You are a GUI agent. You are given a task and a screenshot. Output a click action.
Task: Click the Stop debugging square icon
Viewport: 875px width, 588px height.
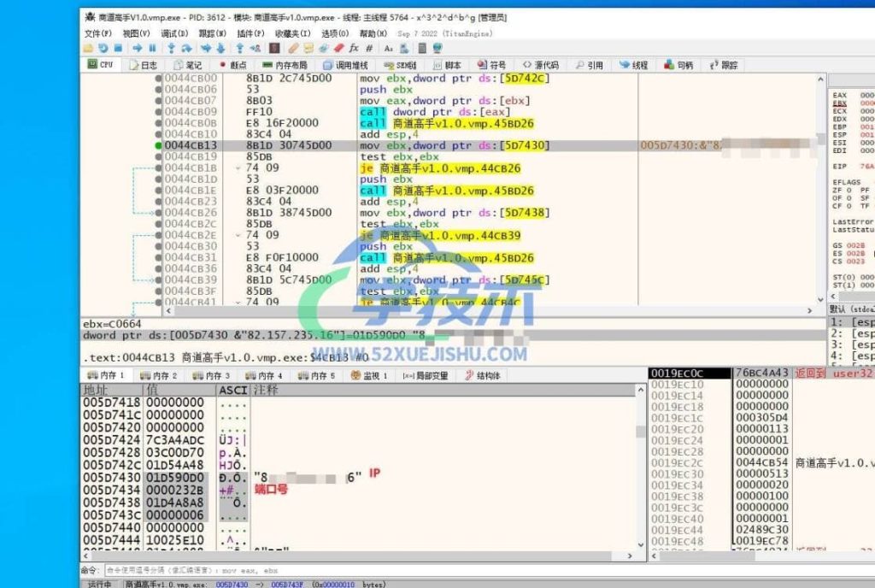(x=119, y=48)
